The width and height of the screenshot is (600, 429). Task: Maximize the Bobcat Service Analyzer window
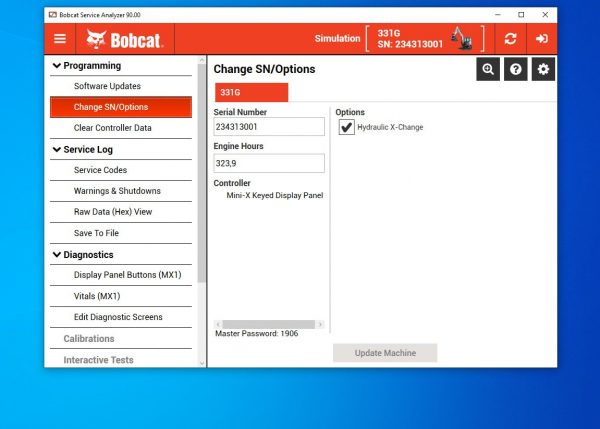point(521,15)
